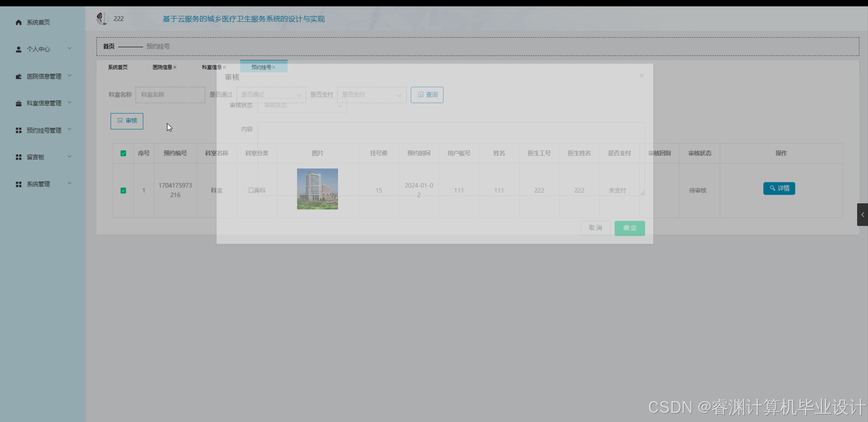This screenshot has height=422, width=868.
Task: Expand the 系统管理 chevron
Action: 69,183
